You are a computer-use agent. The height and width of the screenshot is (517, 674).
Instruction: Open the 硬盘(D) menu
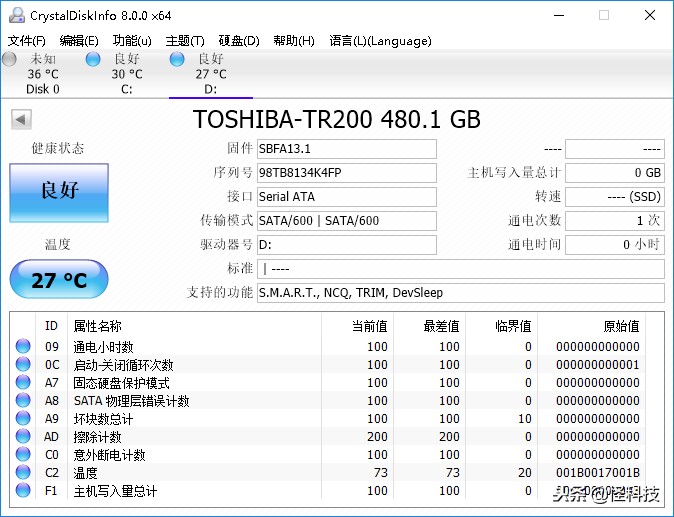click(x=239, y=41)
